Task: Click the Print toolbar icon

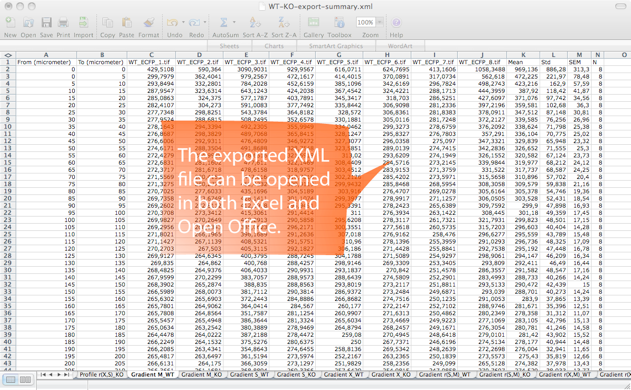Action: point(63,23)
